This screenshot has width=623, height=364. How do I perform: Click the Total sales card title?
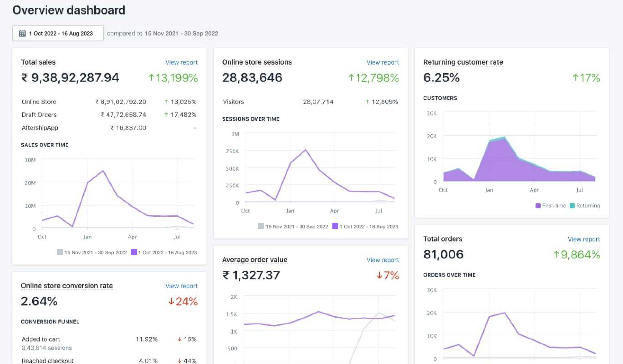(38, 62)
